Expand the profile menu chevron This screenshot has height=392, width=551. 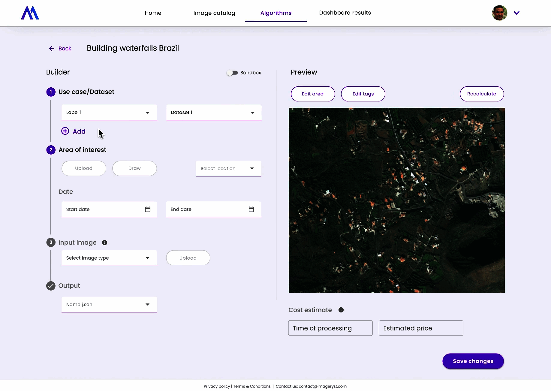[x=517, y=13]
